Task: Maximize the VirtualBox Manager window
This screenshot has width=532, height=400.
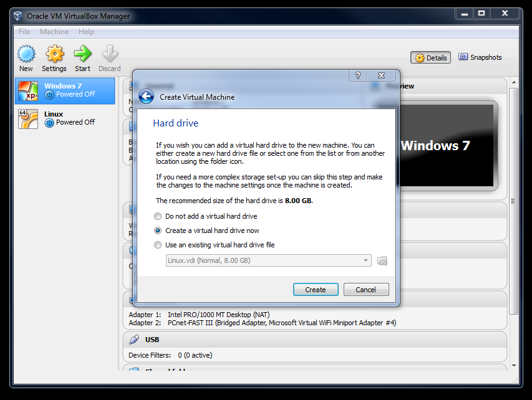Action: point(481,14)
